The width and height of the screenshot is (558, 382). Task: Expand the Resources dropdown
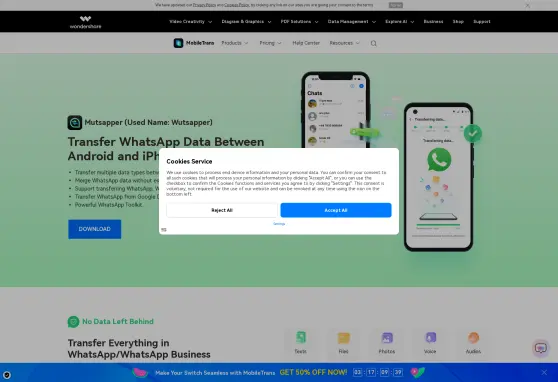pyautogui.click(x=344, y=43)
